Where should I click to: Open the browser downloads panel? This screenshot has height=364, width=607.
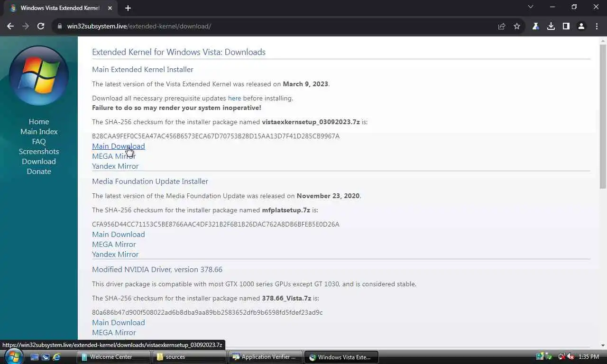click(x=551, y=26)
